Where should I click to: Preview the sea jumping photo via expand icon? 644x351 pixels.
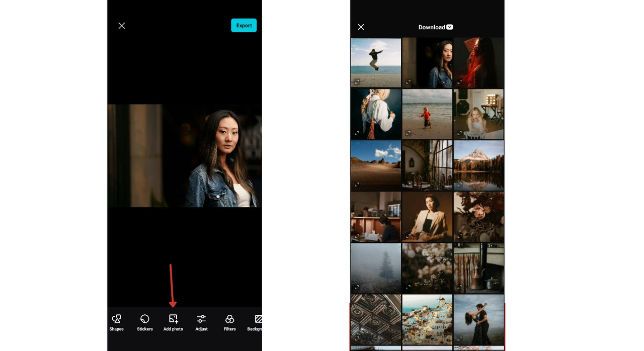(x=357, y=81)
